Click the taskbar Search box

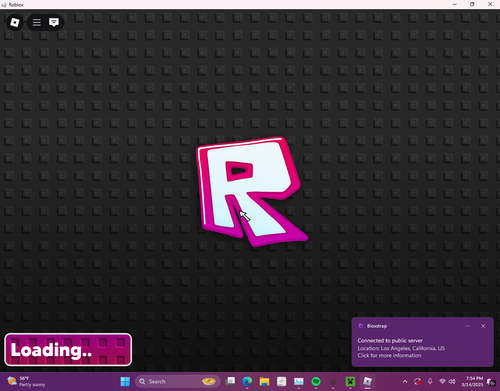(178, 381)
